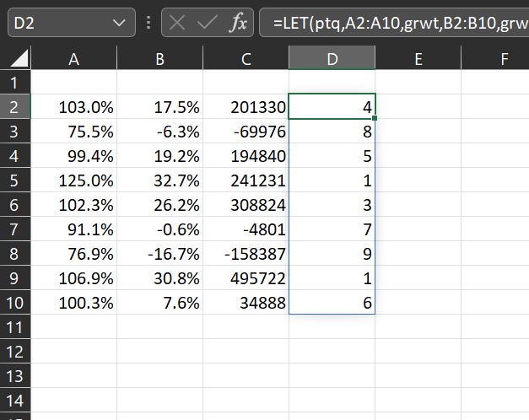Click cell D7 showing 7
Image resolution: width=529 pixels, height=420 pixels.
(332, 229)
